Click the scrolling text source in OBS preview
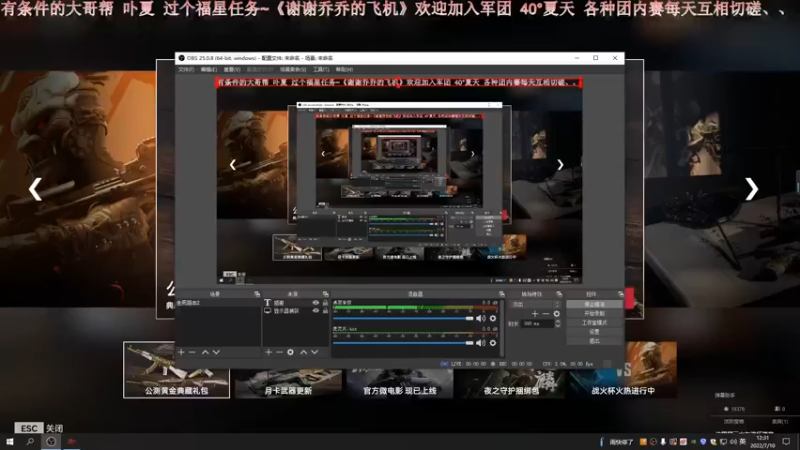Screen dimensions: 800x450 pos(399,82)
